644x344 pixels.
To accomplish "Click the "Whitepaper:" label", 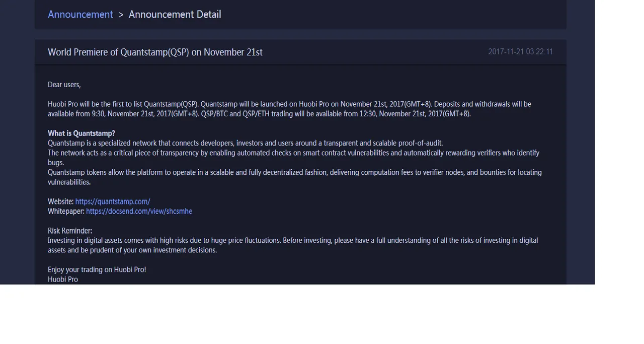I will click(x=66, y=212).
